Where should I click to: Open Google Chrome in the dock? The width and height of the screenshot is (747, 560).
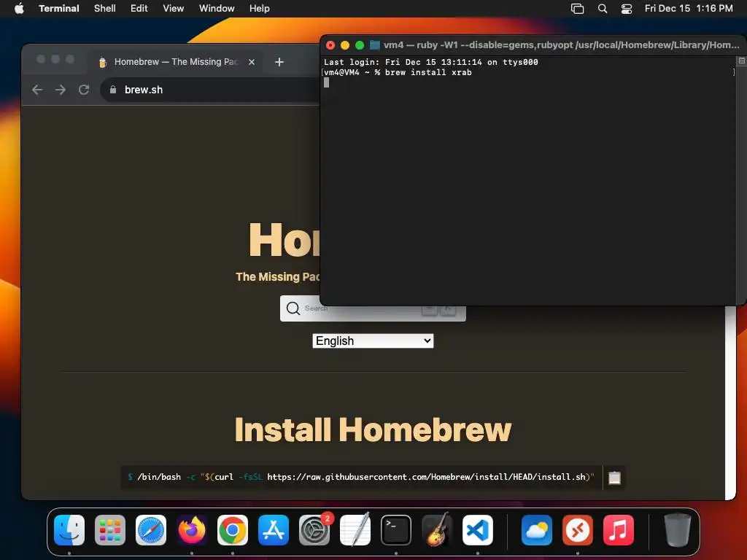pos(233,530)
